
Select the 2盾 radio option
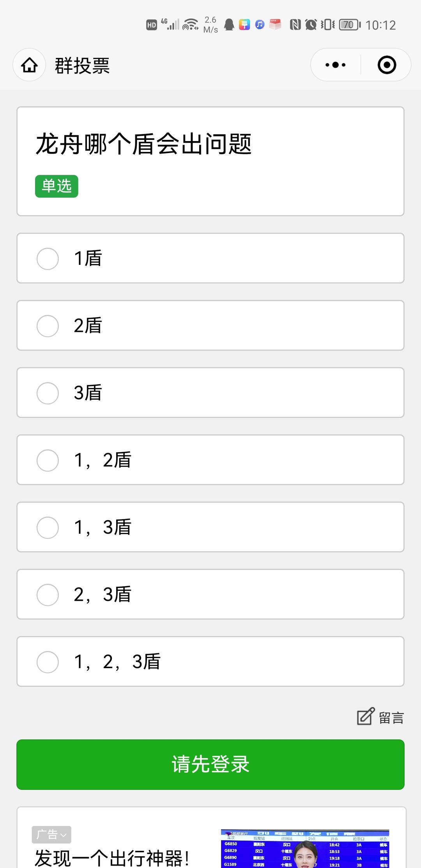(x=210, y=325)
